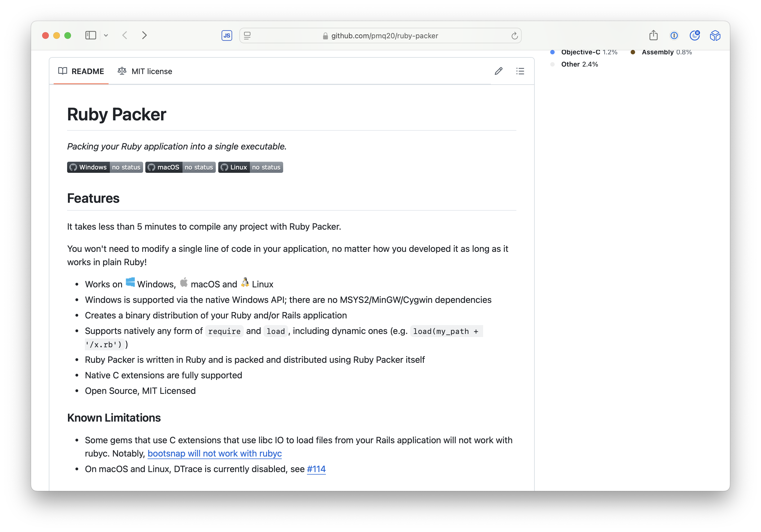The image size is (761, 532).
Task: Open the README outline list icon
Action: 520,71
